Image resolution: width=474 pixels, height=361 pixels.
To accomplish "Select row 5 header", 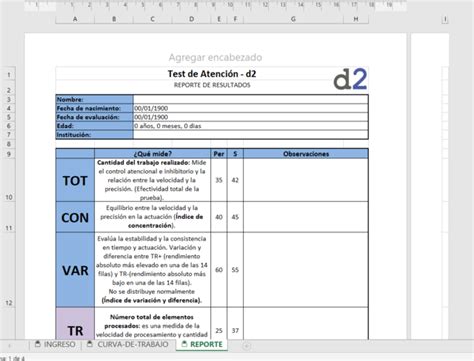I will point(9,117).
